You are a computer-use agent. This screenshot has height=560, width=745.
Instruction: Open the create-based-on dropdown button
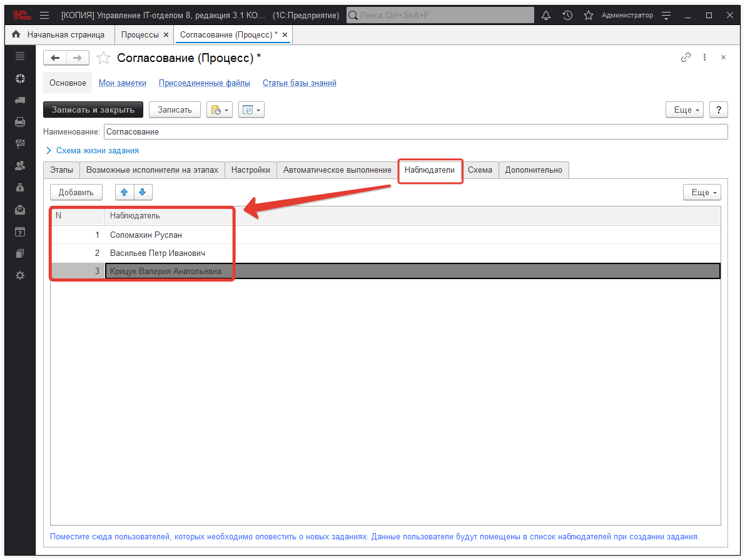pos(220,109)
